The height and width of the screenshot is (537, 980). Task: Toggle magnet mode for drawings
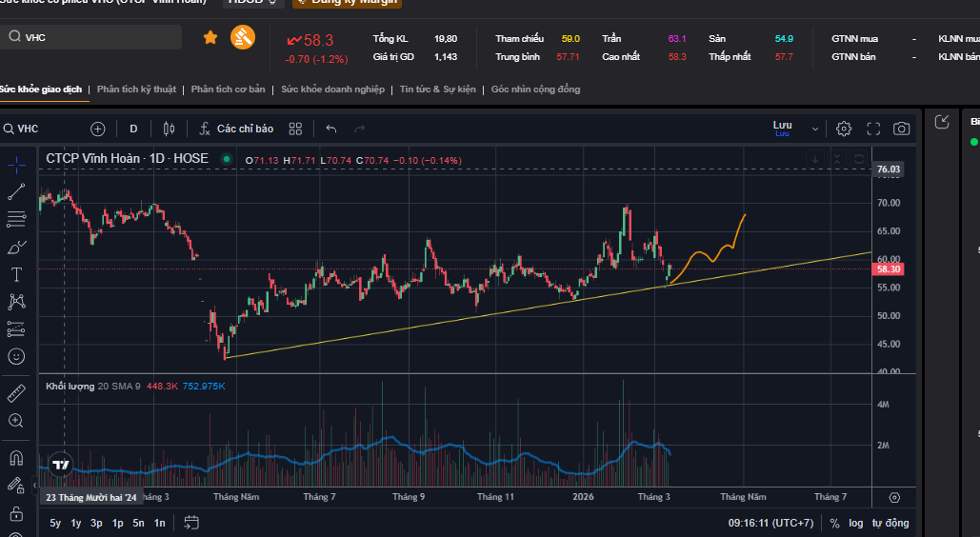pyautogui.click(x=16, y=458)
